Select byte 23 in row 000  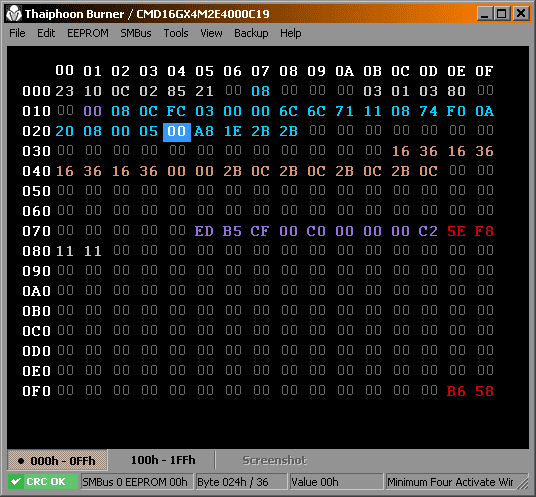(x=65, y=91)
